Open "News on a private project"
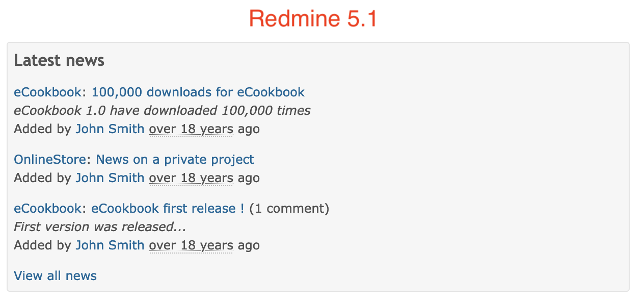Screen dimensions: 644x302 click(175, 160)
